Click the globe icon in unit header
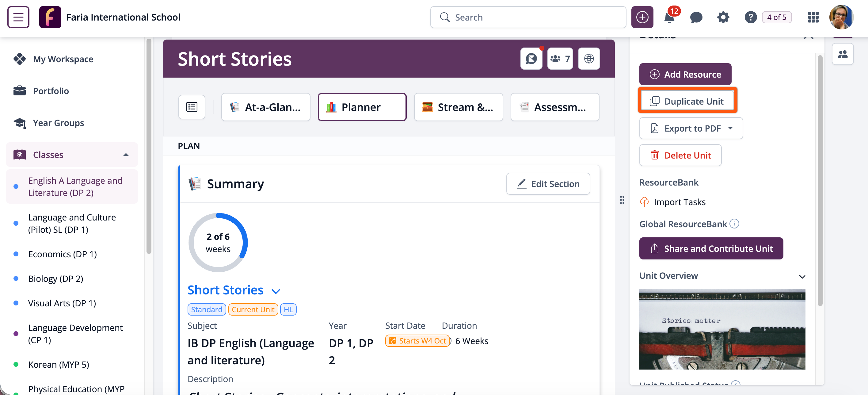This screenshot has height=395, width=868. pos(589,59)
